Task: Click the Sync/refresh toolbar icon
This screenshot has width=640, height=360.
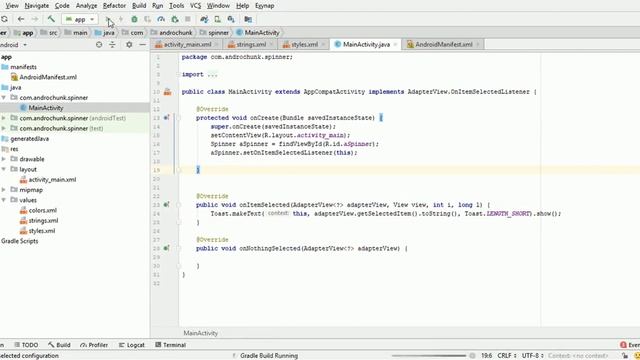Action: coord(4,19)
